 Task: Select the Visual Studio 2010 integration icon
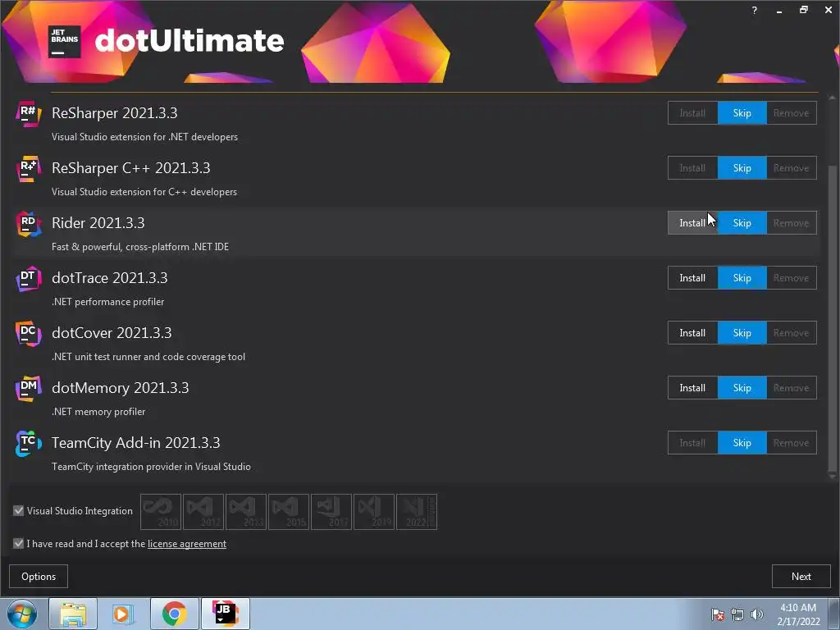[161, 512]
